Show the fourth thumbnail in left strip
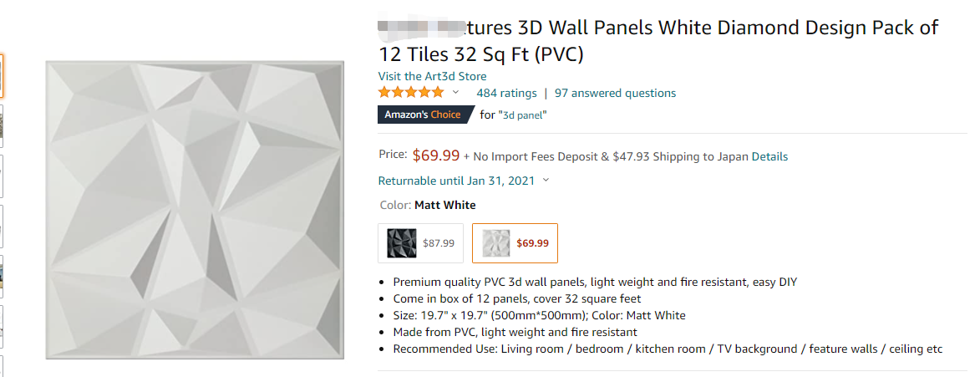This screenshot has width=980, height=377. (2, 226)
